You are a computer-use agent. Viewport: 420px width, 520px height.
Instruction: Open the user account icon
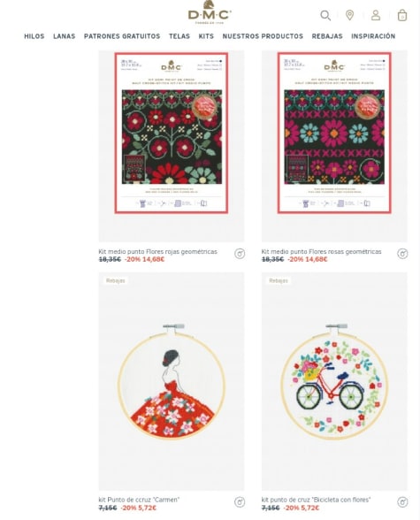pos(376,15)
